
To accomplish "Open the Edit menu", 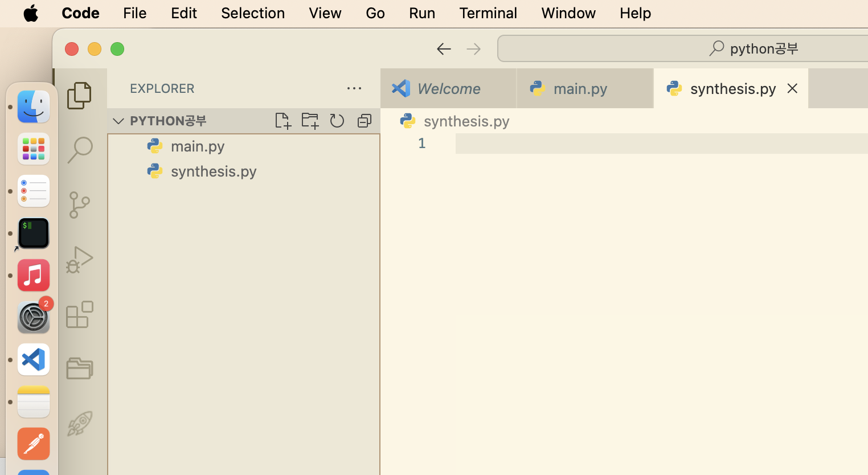I will [184, 13].
